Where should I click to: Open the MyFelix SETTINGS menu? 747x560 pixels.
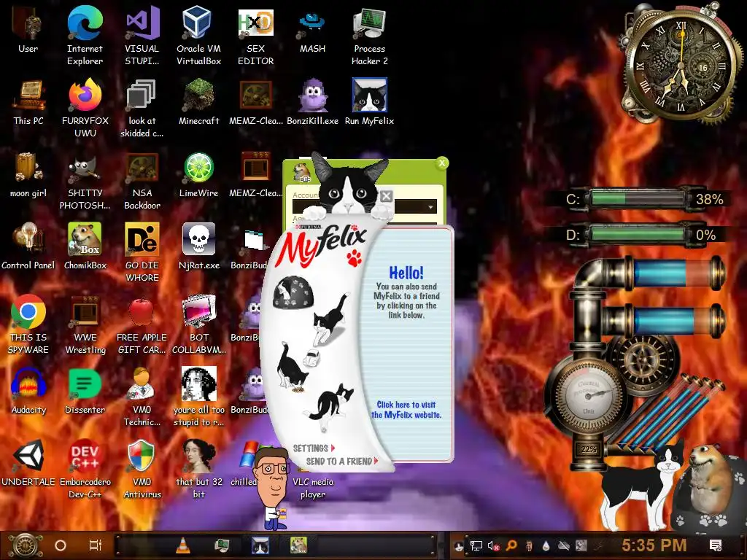(x=314, y=448)
